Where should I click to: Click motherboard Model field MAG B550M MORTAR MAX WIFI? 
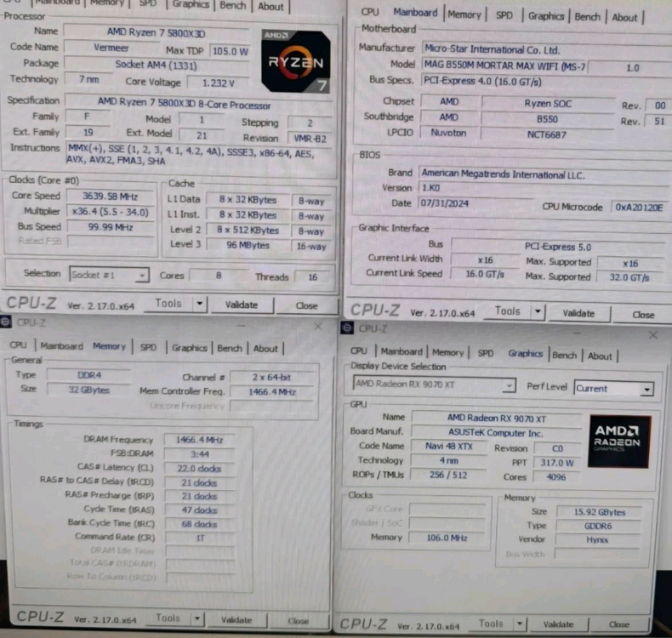pyautogui.click(x=504, y=66)
